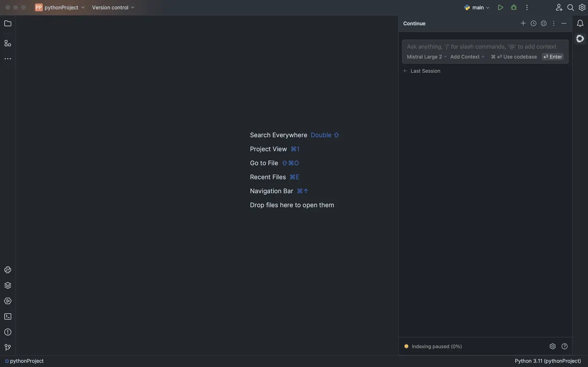Viewport: 588px width, 367px height.
Task: Show more tool windows ellipsis in left sidebar
Action: tap(8, 59)
